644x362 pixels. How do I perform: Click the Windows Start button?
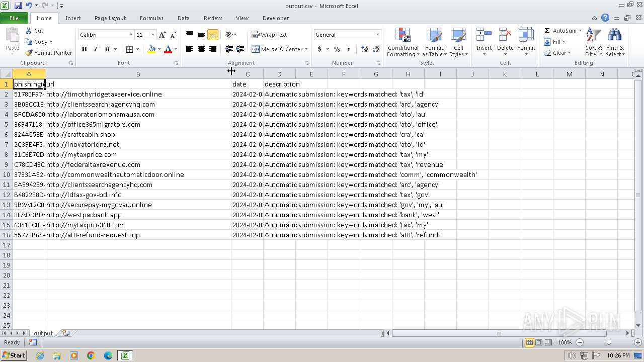[x=14, y=355]
